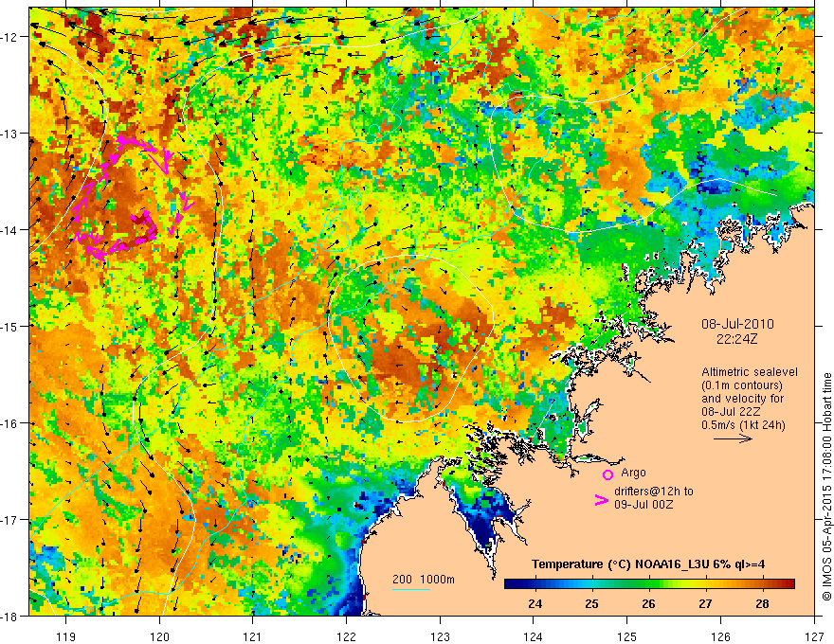Click the cyan 200 1000m contour legend line

point(411,590)
